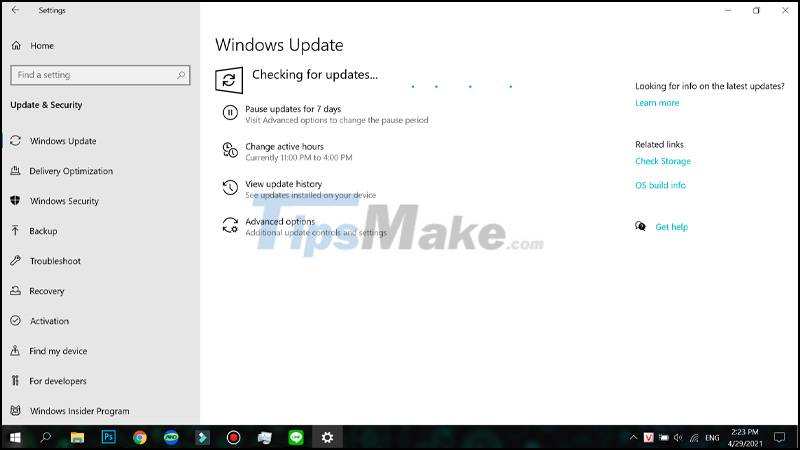800x450 pixels.
Task: Open the Windows Start menu
Action: (15, 437)
